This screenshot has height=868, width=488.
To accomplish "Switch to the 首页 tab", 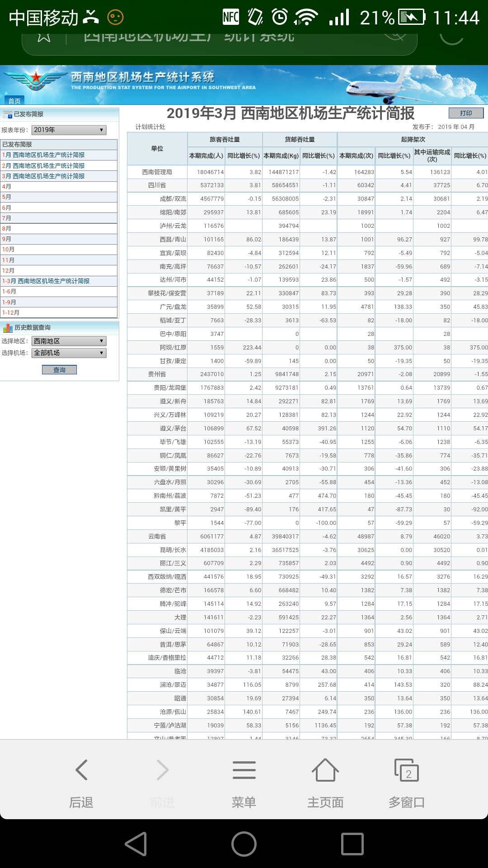I will click(14, 101).
